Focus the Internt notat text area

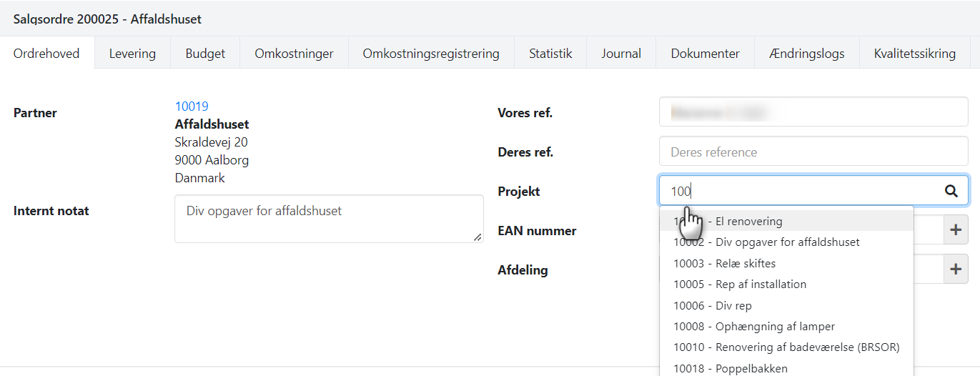329,219
